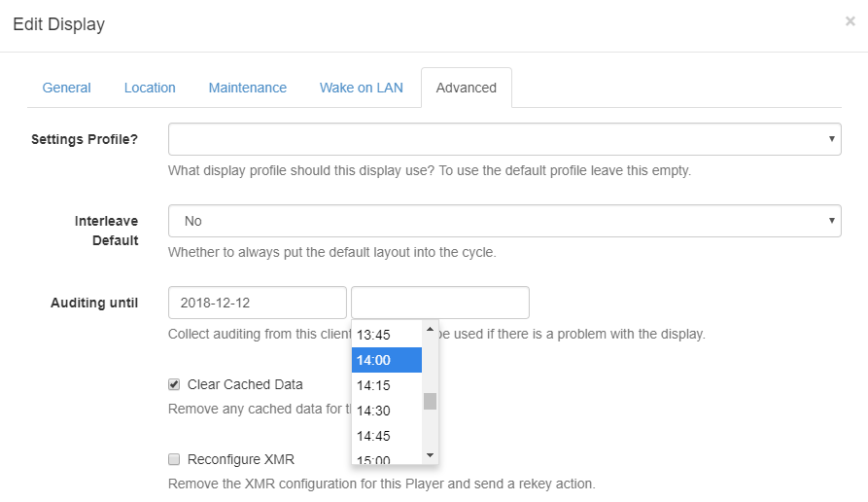This screenshot has width=868, height=502.
Task: Go to the Maintenance tab
Action: coord(247,88)
